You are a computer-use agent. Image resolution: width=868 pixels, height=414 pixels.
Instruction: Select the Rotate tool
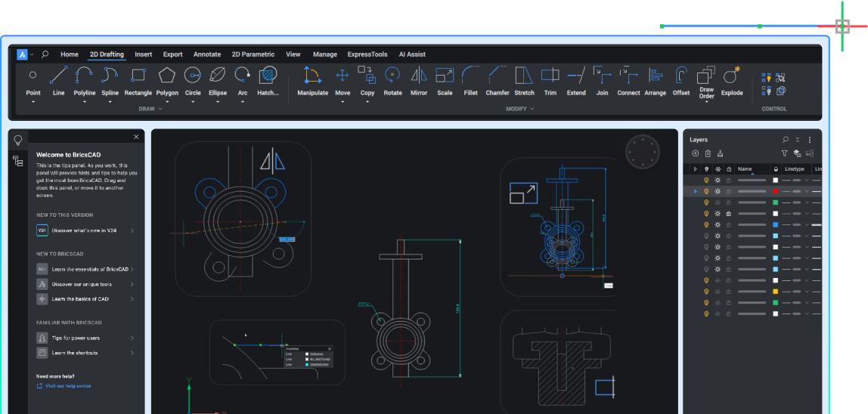pyautogui.click(x=392, y=81)
